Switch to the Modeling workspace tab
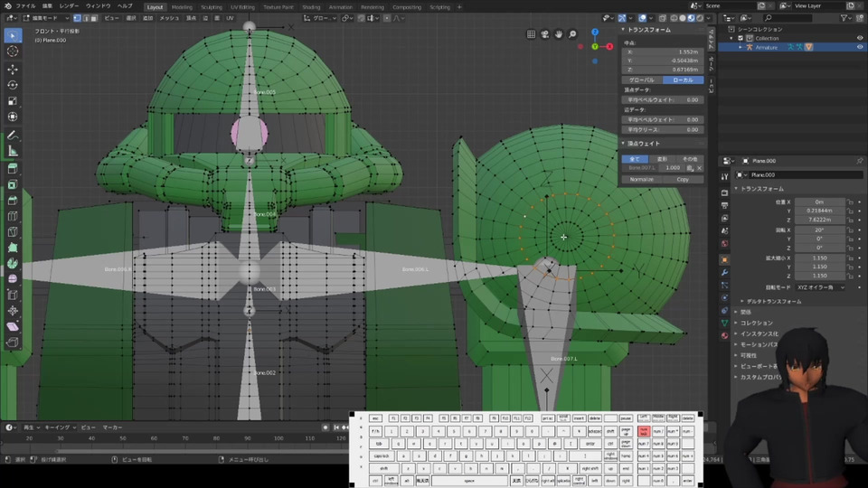 182,7
